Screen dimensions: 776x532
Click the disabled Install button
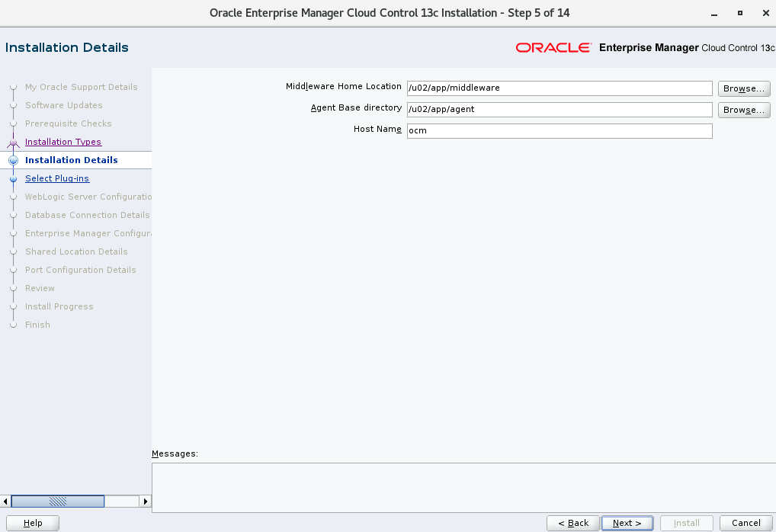click(x=686, y=523)
